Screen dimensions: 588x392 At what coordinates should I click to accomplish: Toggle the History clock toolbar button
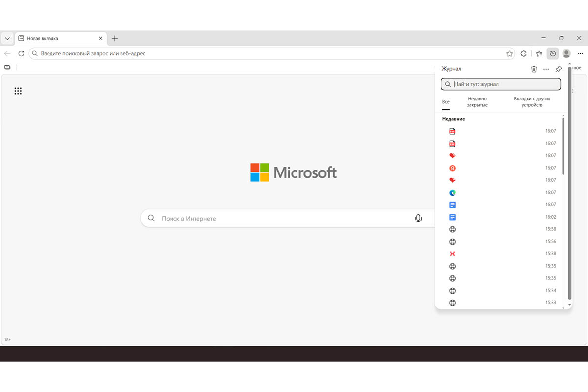(x=553, y=53)
